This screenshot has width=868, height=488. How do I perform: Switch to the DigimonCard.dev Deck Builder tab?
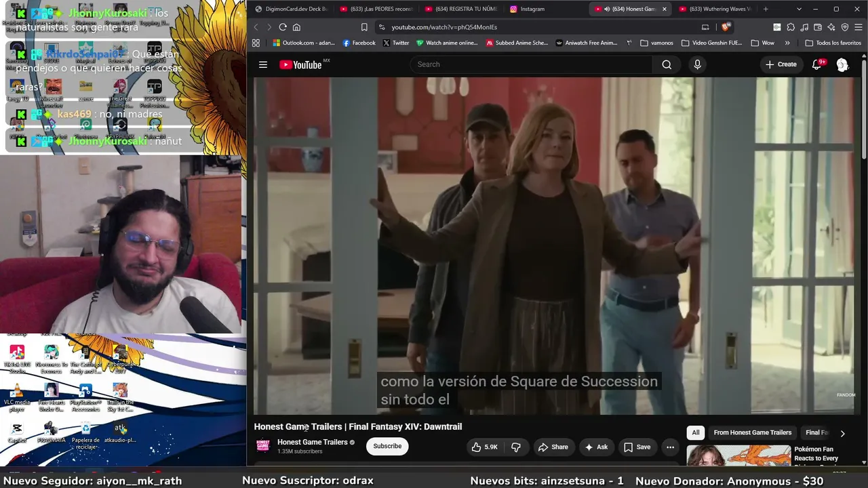tap(292, 9)
